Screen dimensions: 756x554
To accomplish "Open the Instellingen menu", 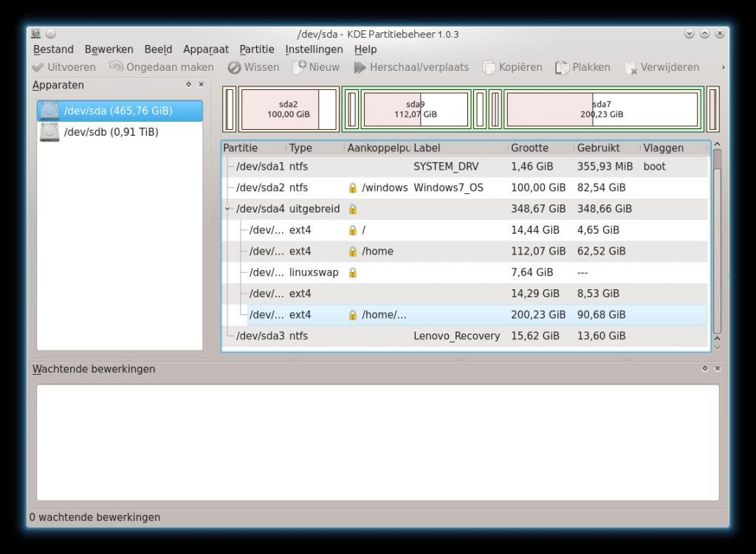I will pos(314,49).
